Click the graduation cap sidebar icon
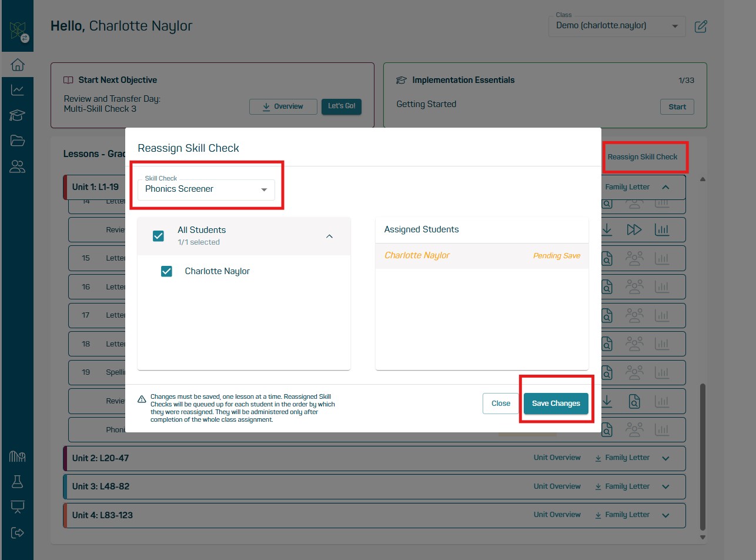Viewport: 756px width, 560px height. click(17, 115)
